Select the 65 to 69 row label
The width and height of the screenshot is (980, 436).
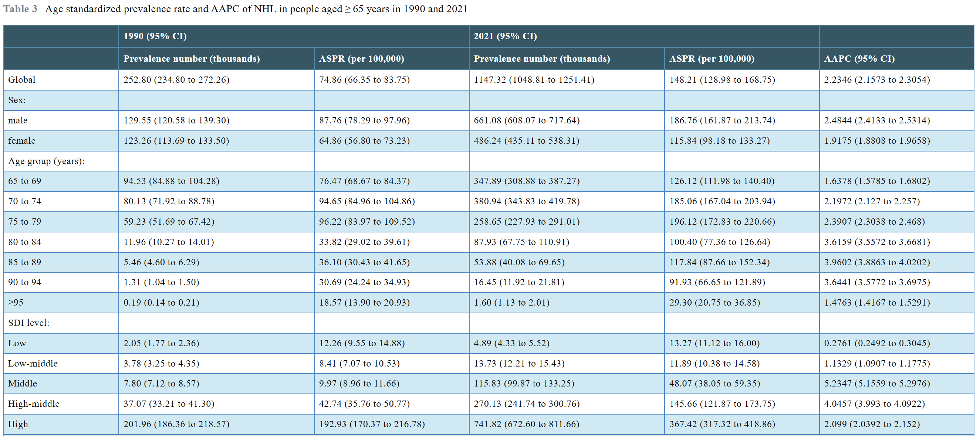click(x=25, y=181)
